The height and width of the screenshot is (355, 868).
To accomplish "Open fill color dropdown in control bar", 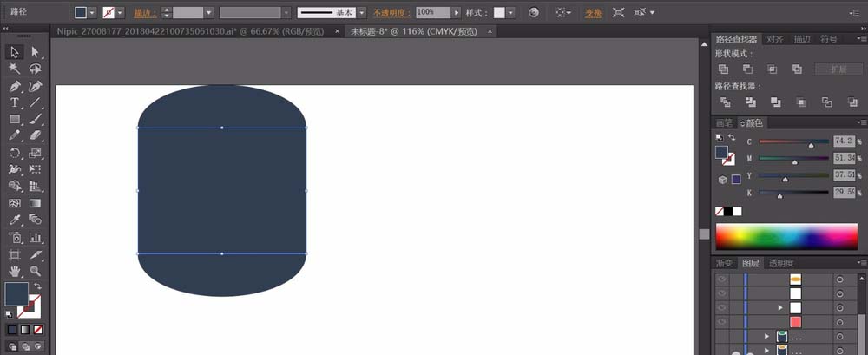I will pyautogui.click(x=92, y=12).
